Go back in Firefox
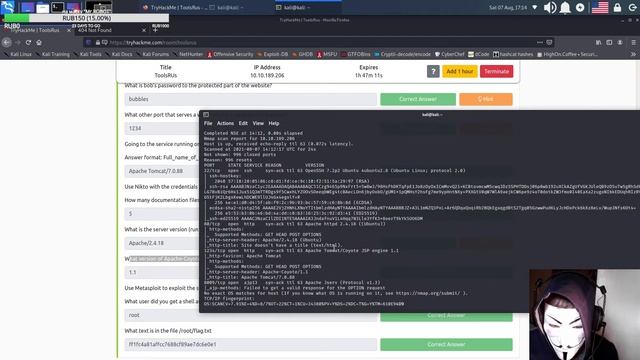 pyautogui.click(x=7, y=42)
